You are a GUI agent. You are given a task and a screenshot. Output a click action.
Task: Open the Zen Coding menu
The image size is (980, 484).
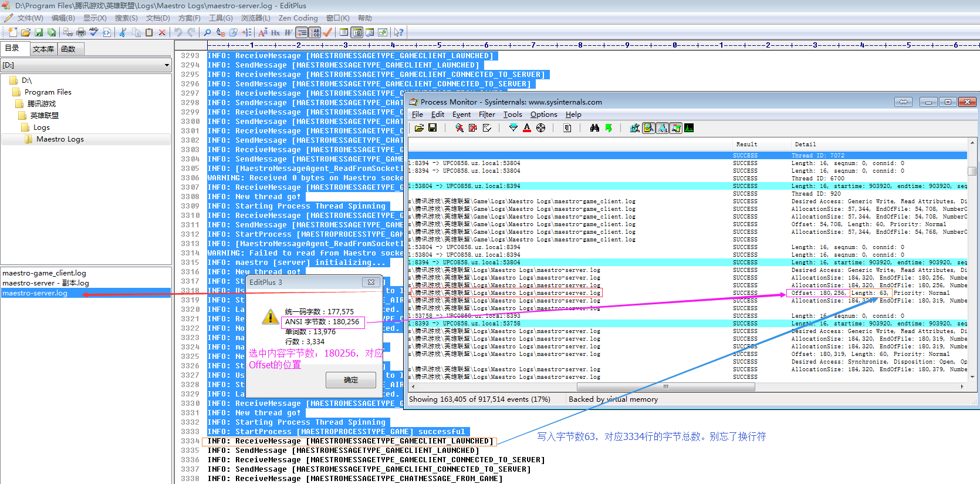pos(298,18)
